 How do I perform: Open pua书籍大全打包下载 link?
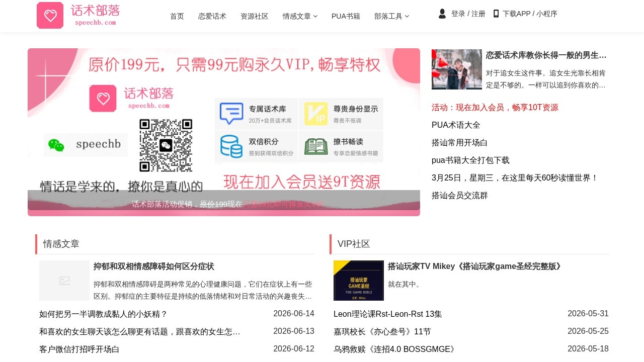point(470,160)
